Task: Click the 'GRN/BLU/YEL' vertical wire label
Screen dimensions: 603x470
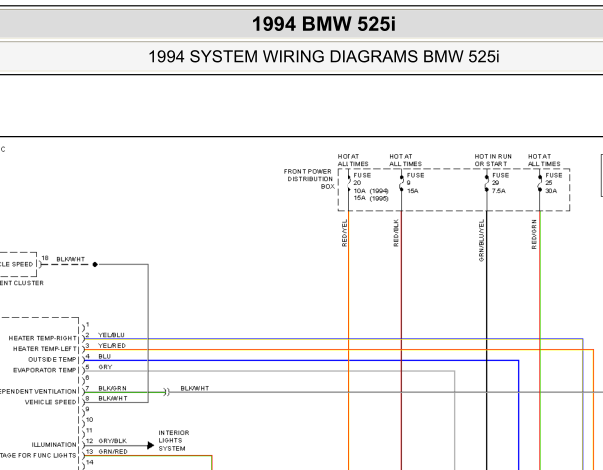Action: pos(481,241)
